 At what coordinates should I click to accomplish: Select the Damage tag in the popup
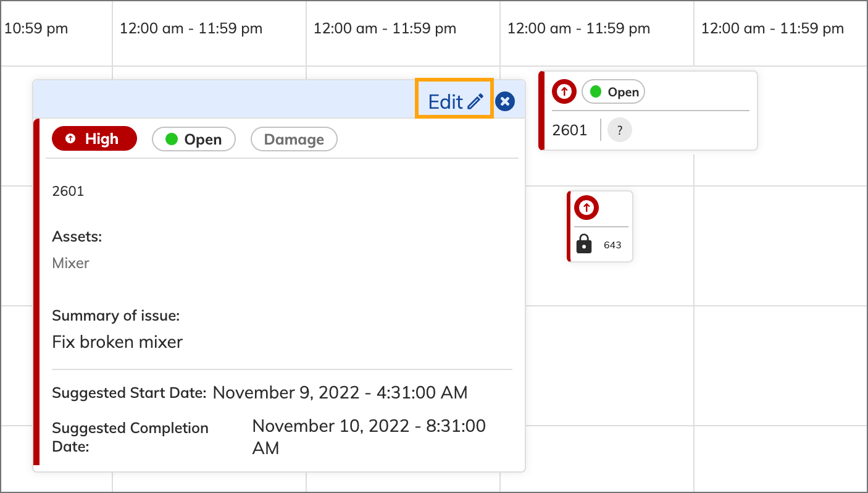click(294, 140)
